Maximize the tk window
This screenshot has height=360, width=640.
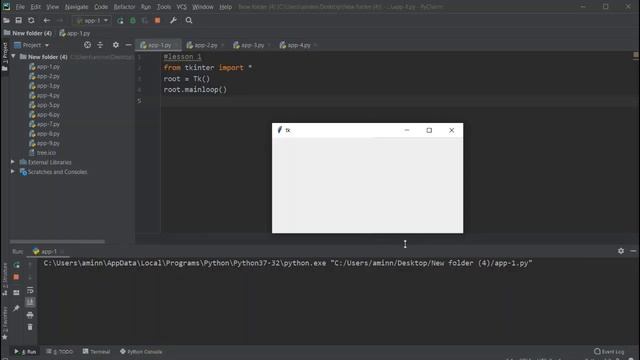tap(429, 130)
